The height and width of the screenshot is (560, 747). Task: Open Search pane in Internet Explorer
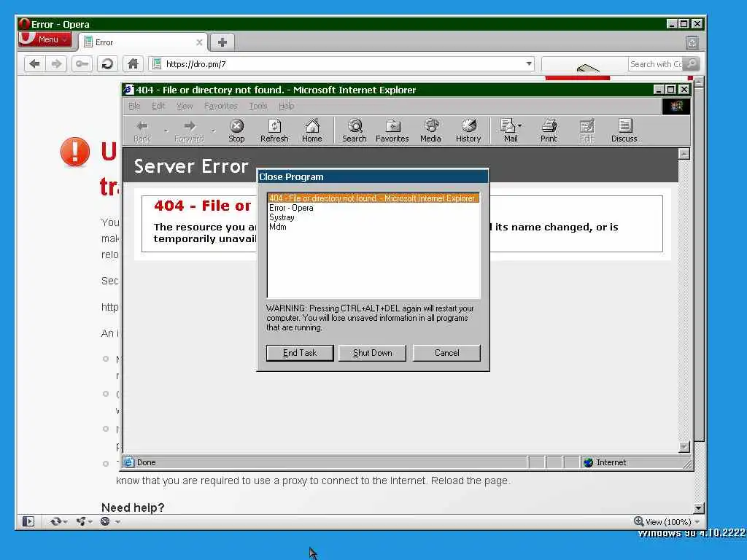point(355,131)
